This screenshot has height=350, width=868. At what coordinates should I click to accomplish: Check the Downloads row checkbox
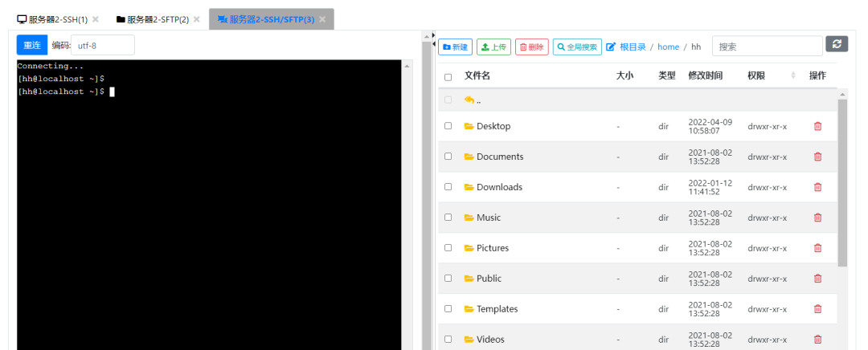448,186
